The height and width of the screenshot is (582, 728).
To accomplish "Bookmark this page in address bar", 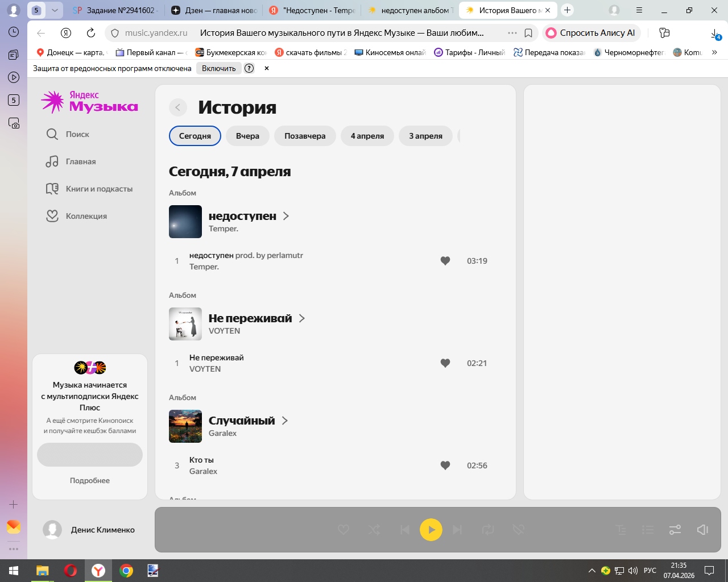I will point(528,33).
